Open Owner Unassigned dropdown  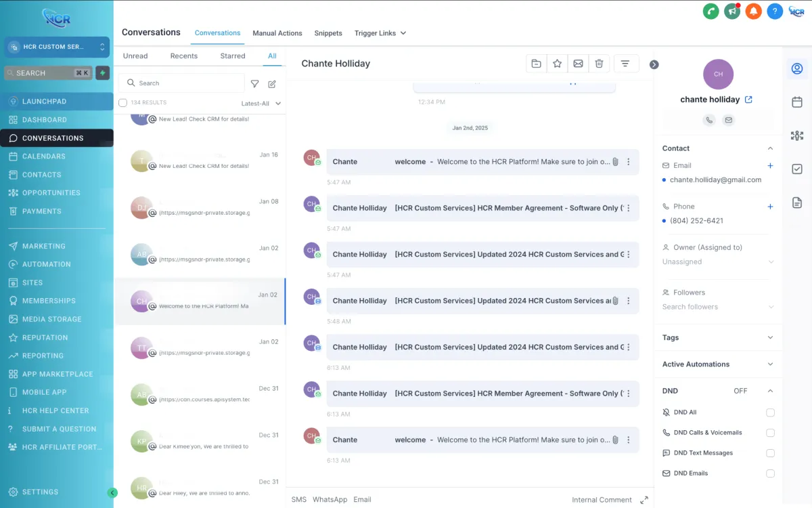click(718, 261)
